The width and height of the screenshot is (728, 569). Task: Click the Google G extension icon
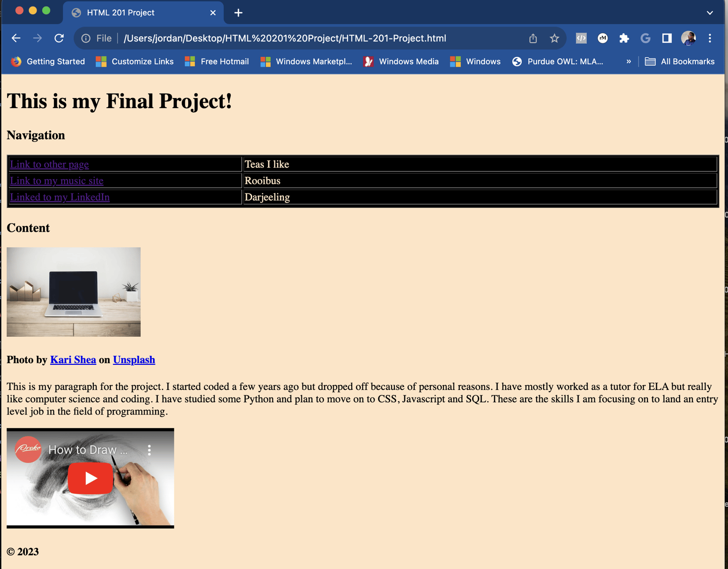[x=646, y=38]
